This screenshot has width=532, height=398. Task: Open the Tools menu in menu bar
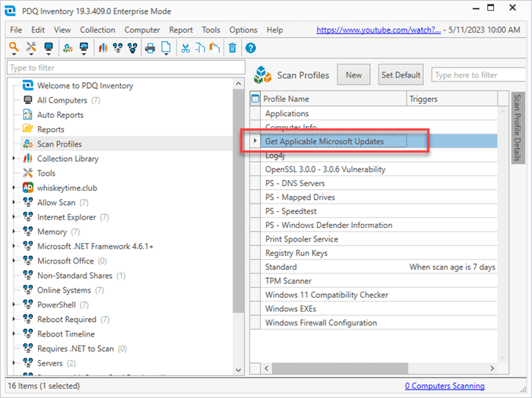[211, 30]
